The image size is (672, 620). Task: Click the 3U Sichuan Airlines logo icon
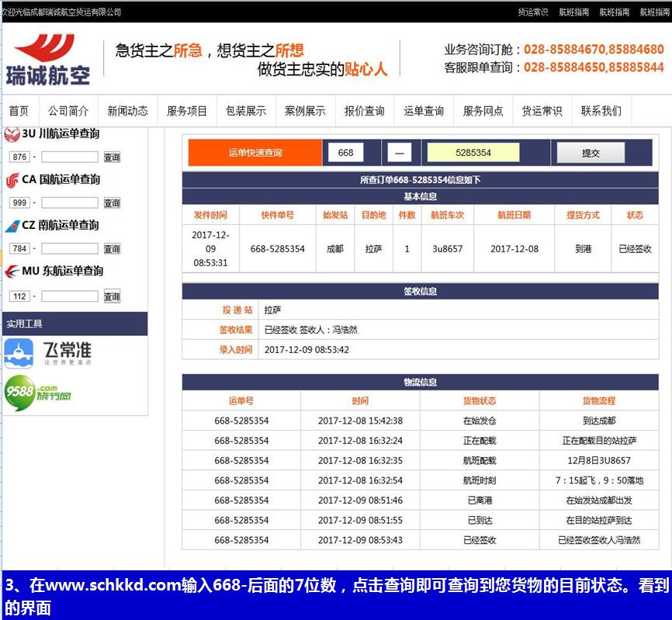(12, 134)
